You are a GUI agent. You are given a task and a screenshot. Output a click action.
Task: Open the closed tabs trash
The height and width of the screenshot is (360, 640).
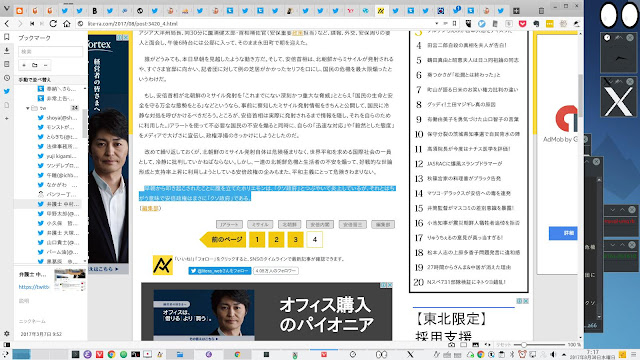pos(541,11)
